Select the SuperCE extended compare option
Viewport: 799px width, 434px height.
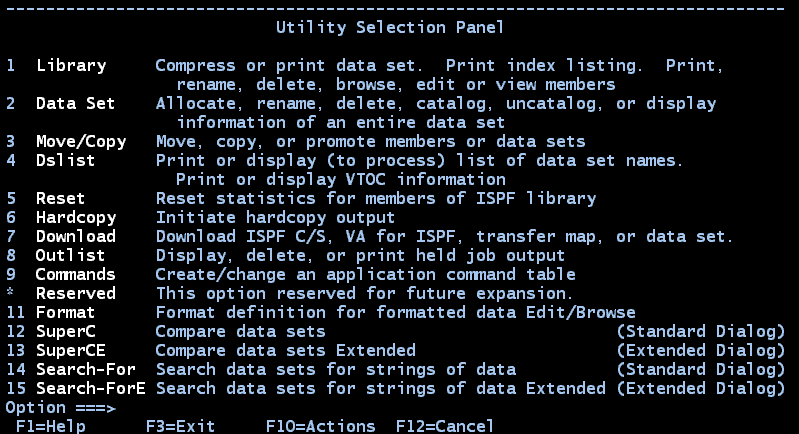click(70, 350)
